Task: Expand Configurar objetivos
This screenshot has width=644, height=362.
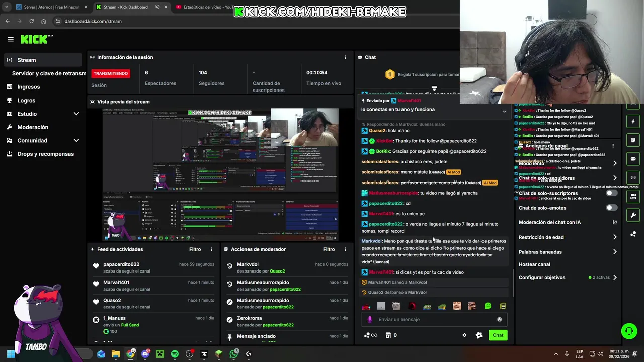Action: coord(615,277)
